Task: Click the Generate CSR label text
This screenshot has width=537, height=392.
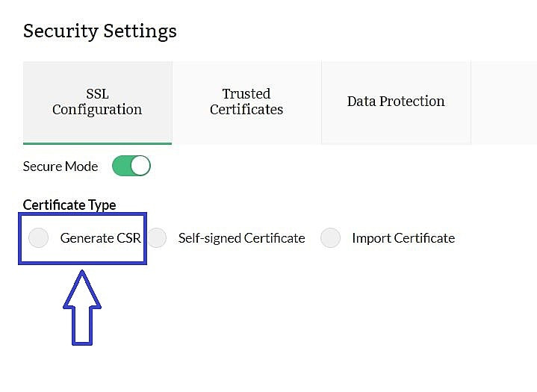Action: 100,238
